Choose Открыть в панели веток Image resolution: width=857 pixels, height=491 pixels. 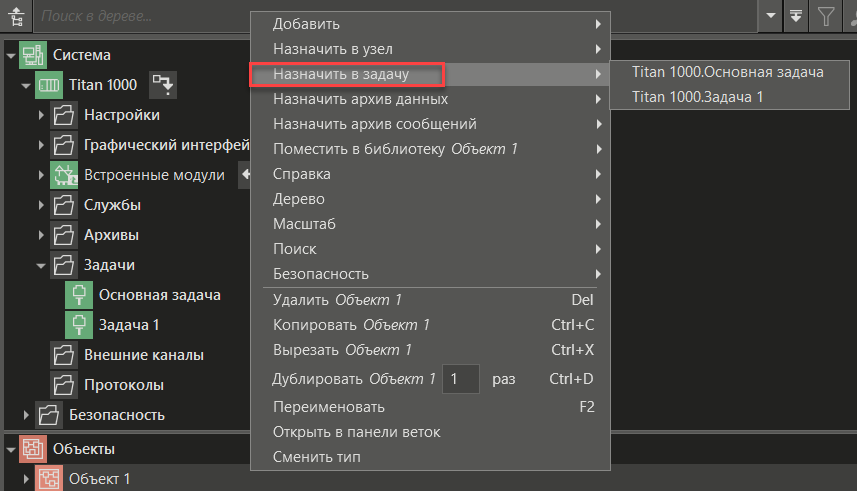[430, 432]
